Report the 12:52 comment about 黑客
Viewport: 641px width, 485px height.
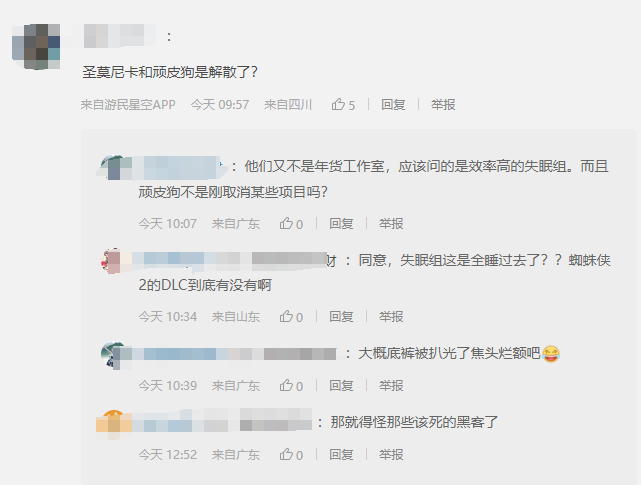[391, 455]
